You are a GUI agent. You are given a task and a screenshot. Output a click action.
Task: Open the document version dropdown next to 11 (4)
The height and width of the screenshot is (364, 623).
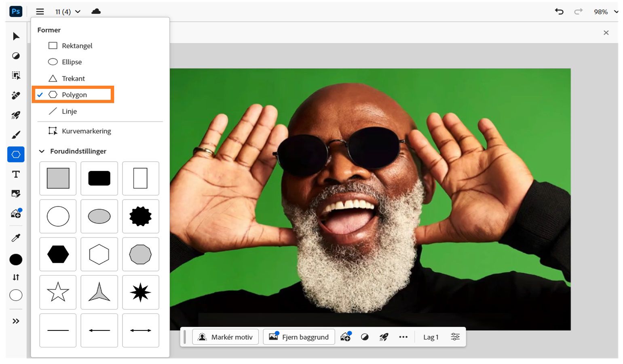click(78, 12)
